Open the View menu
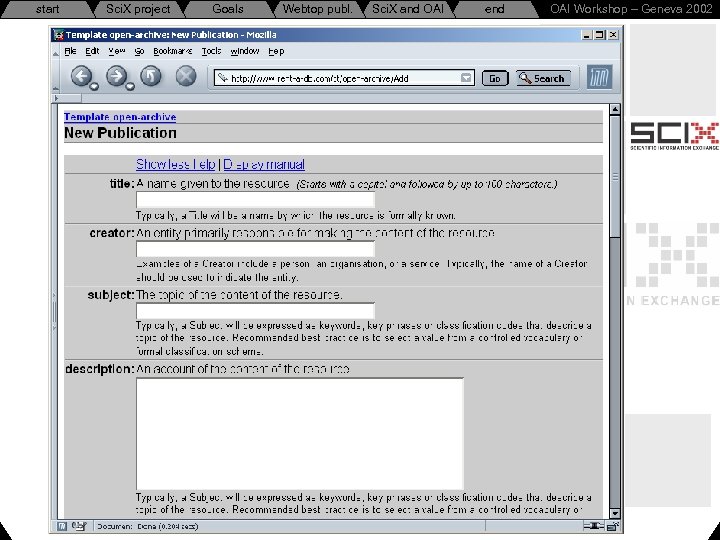This screenshot has width=720, height=540. 117,51
